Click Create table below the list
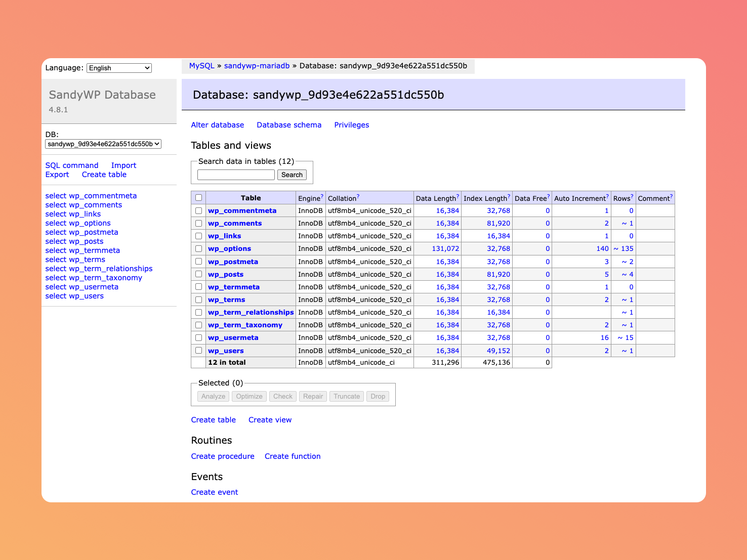747x560 pixels. (214, 420)
